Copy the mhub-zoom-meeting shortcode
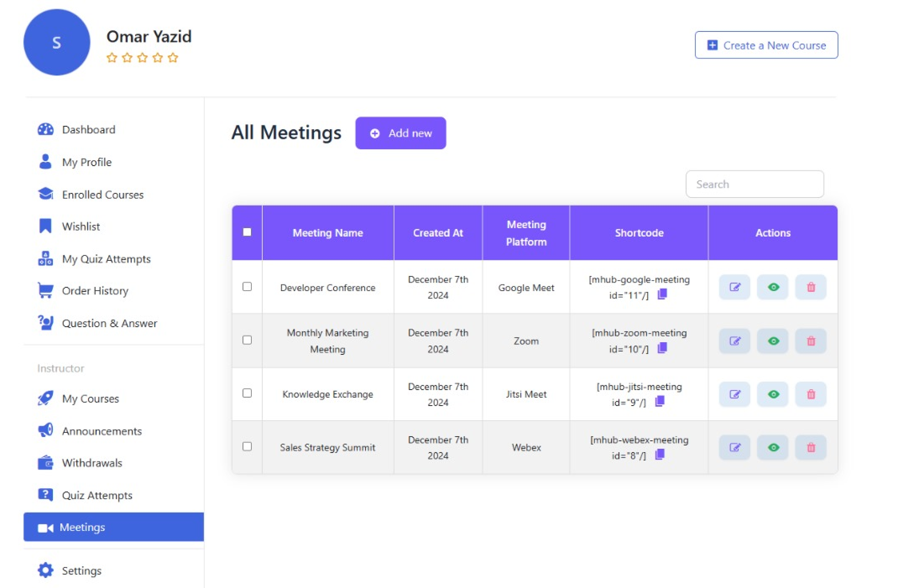 click(x=662, y=348)
